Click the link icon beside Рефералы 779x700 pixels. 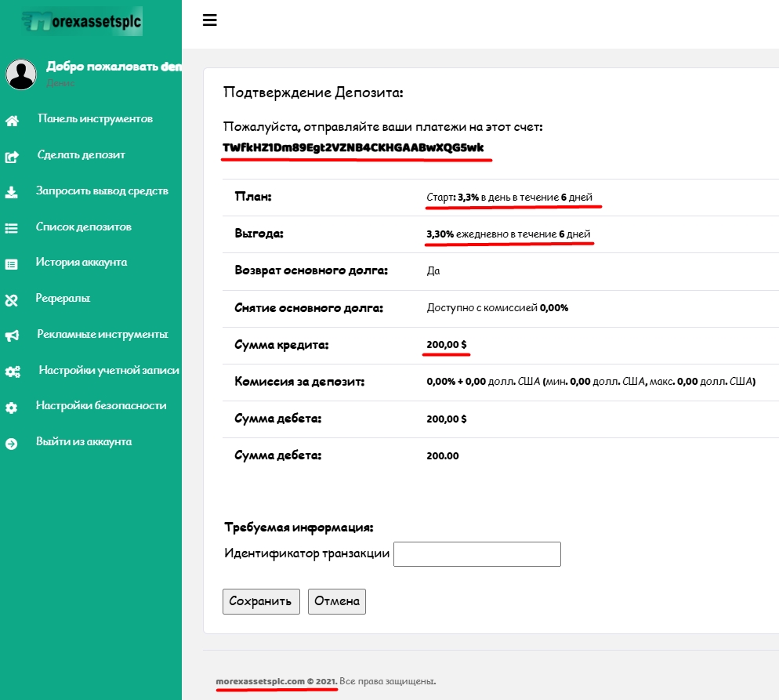[12, 300]
